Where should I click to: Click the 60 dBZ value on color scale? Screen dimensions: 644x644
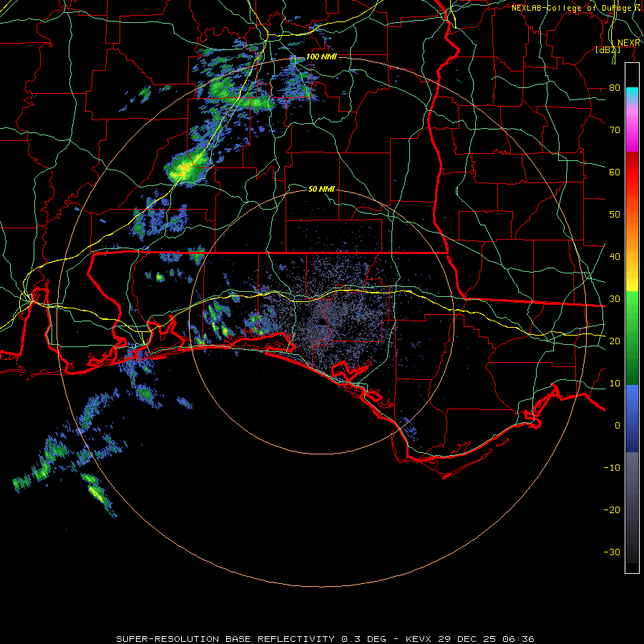615,172
